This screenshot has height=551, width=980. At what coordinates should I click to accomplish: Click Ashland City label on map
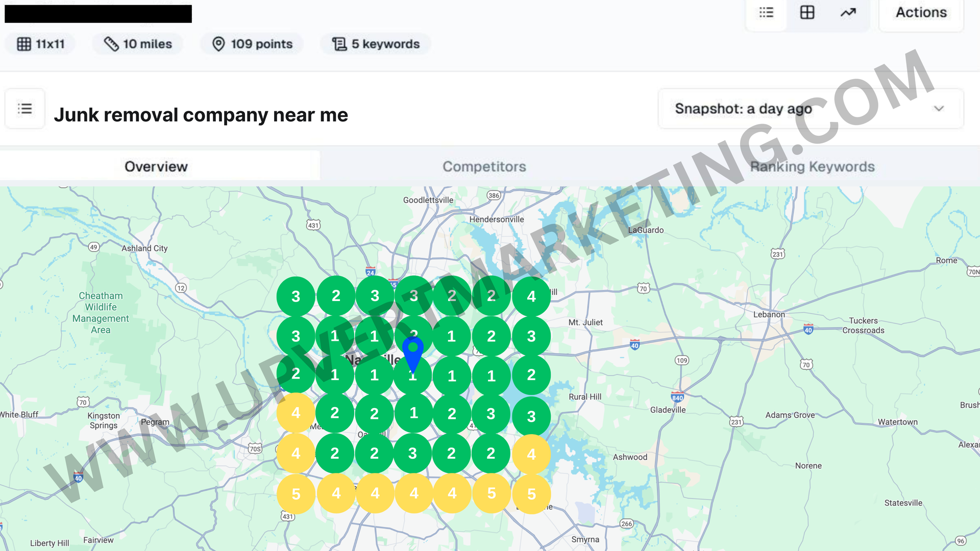pyautogui.click(x=144, y=248)
